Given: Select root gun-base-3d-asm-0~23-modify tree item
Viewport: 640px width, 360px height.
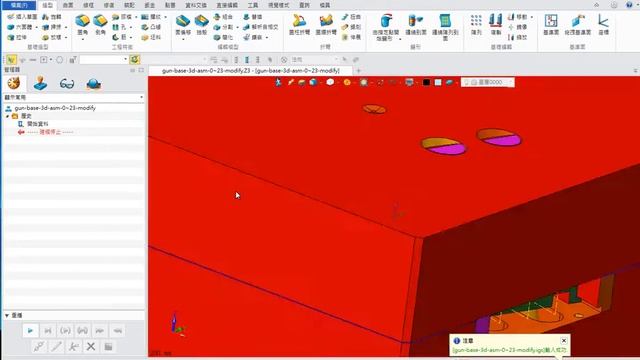Looking at the screenshot, I should 51,108.
